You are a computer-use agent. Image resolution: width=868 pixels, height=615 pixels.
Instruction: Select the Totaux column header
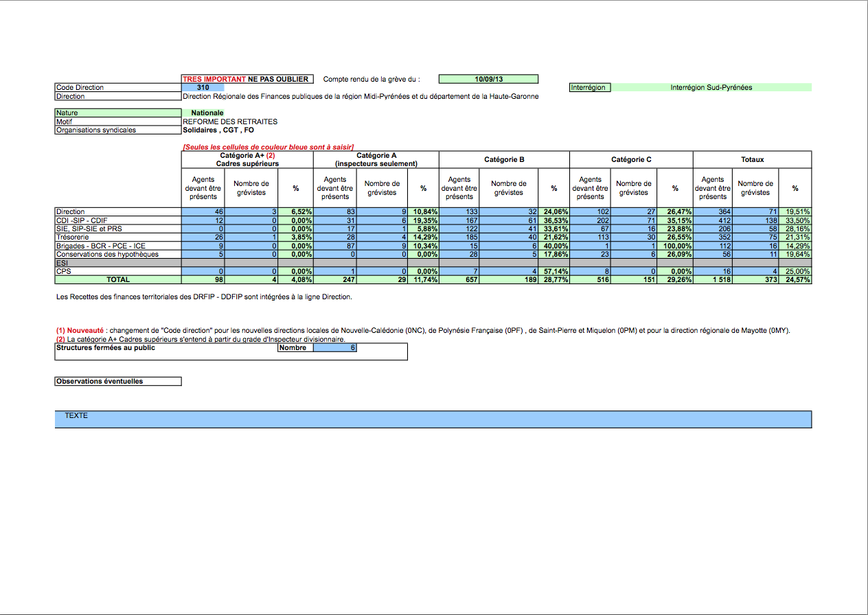[x=752, y=160]
